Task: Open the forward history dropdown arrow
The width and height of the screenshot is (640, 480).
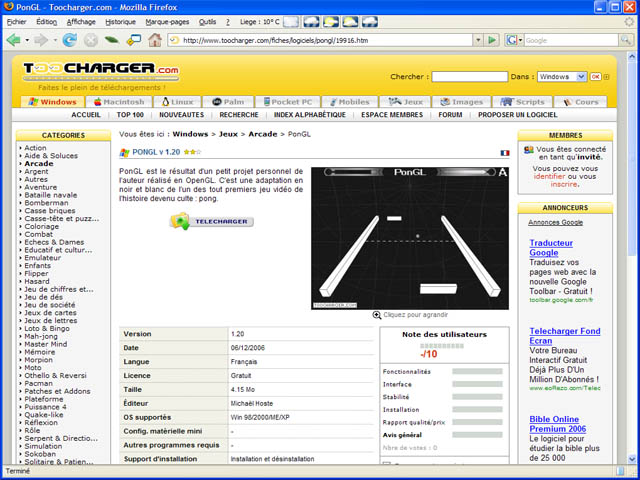Action: pos(55,40)
